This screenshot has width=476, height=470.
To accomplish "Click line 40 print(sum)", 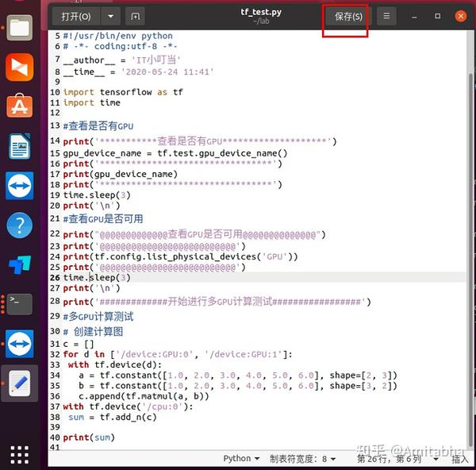I will (x=89, y=437).
